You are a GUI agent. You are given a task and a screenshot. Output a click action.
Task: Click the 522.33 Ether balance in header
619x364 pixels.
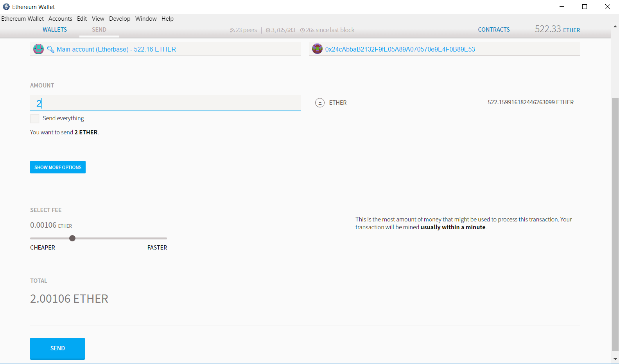557,29
